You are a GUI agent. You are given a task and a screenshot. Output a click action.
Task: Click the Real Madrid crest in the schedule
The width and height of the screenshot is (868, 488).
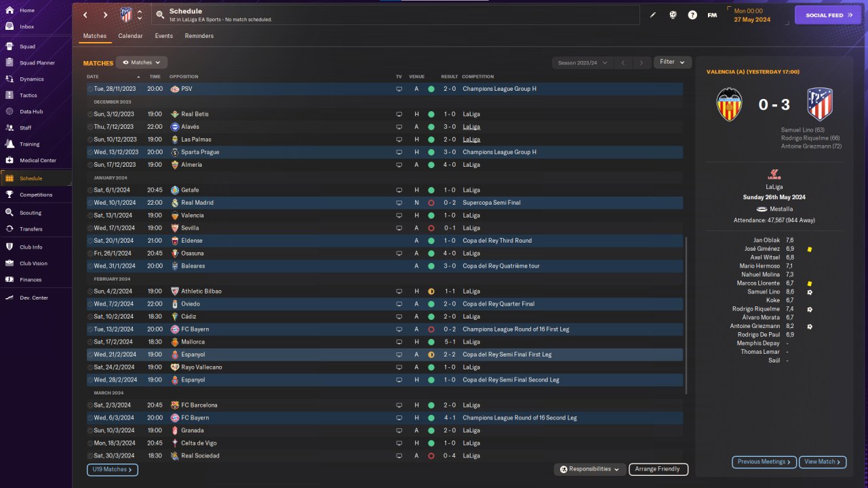tap(175, 203)
